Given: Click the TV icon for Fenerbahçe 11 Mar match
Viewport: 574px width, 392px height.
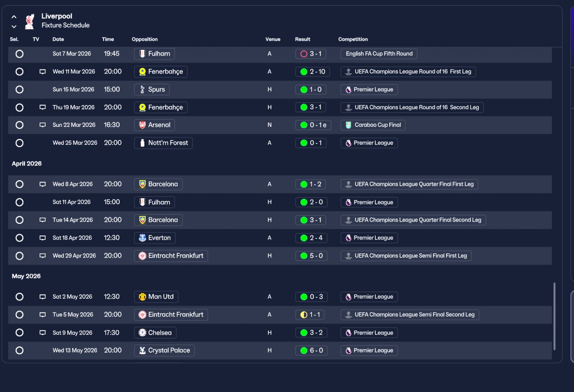Looking at the screenshot, I should 43,72.
